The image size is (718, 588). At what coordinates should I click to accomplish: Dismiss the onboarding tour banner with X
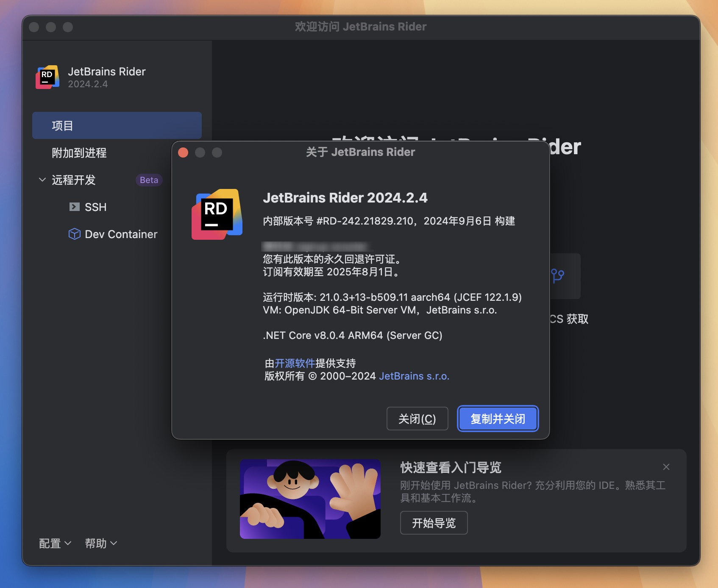tap(666, 467)
